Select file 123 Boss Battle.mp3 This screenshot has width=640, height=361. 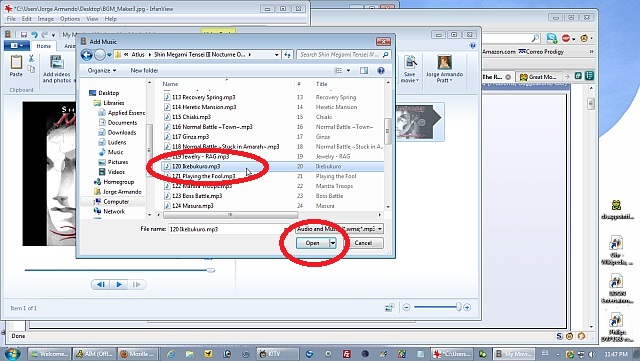193,196
